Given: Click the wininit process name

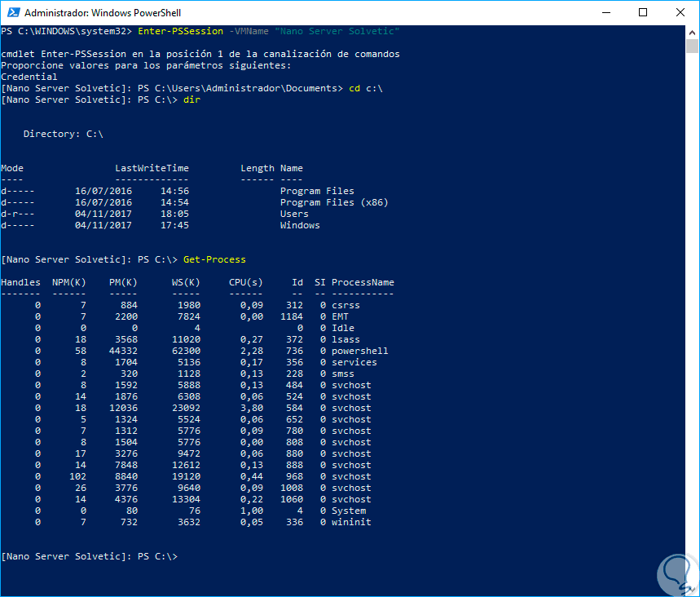Looking at the screenshot, I should [351, 522].
